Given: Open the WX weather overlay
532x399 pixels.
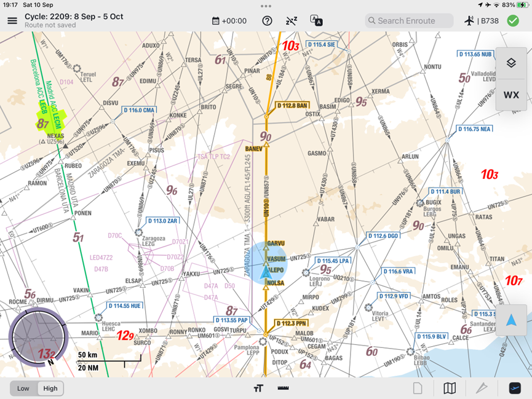Looking at the screenshot, I should pos(511,95).
